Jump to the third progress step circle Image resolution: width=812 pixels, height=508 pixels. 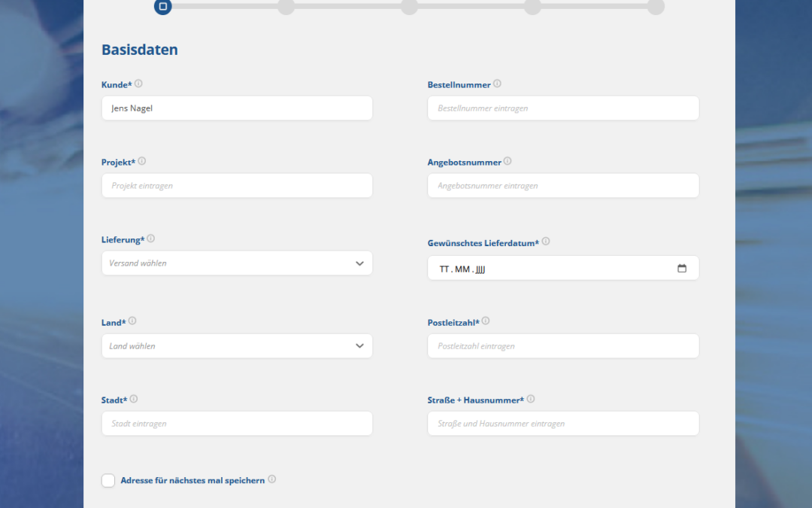pos(409,7)
